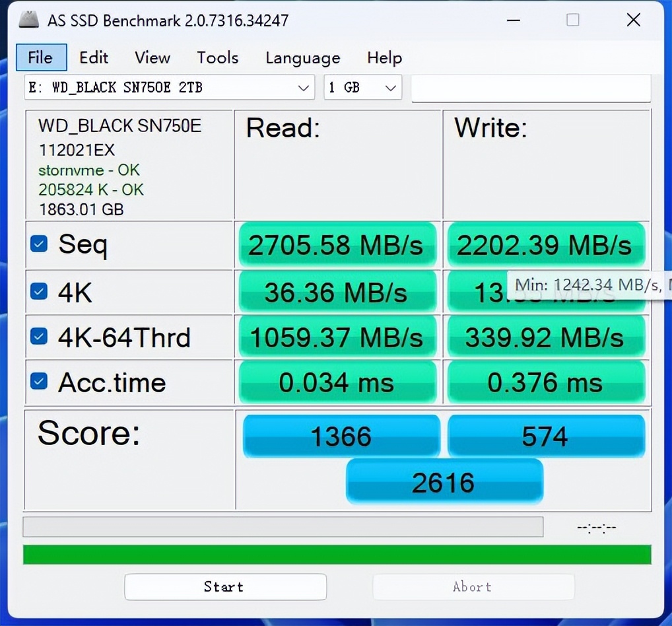Toggle the 4K-64Thrd test checkbox
The height and width of the screenshot is (626, 672).
pos(38,337)
